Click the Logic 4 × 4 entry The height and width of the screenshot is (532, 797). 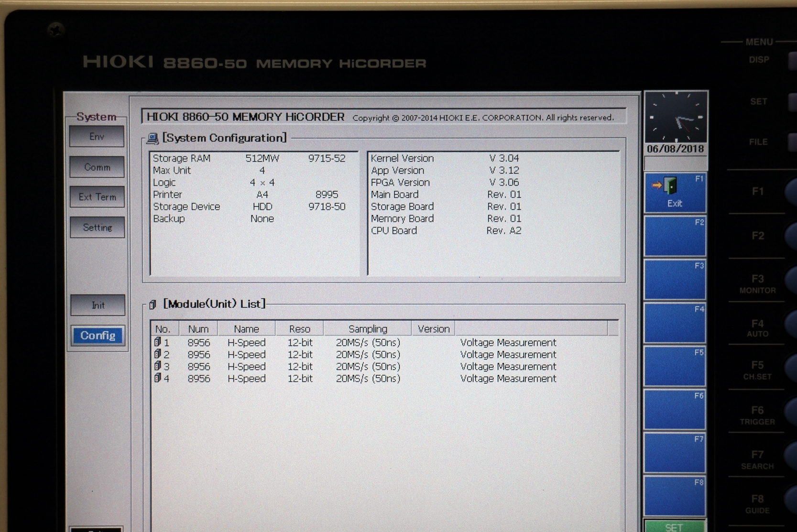[x=213, y=183]
